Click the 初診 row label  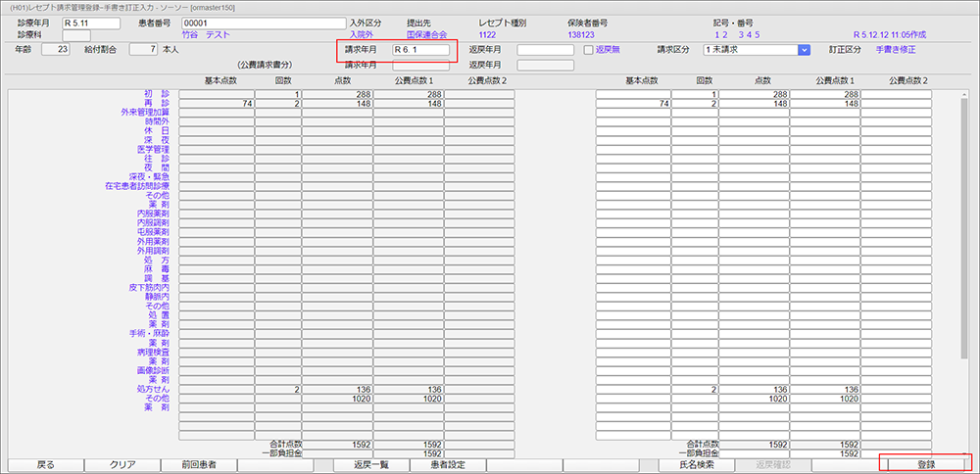pos(156,94)
